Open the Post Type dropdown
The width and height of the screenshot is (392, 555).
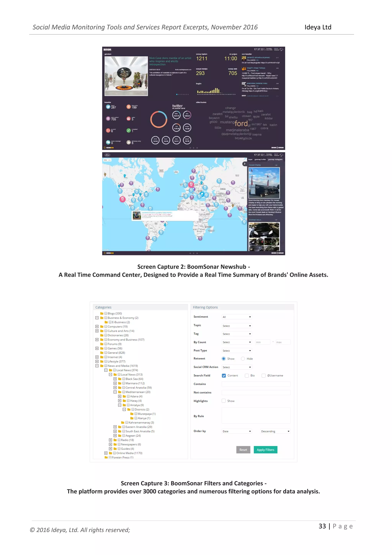[x=237, y=351]
